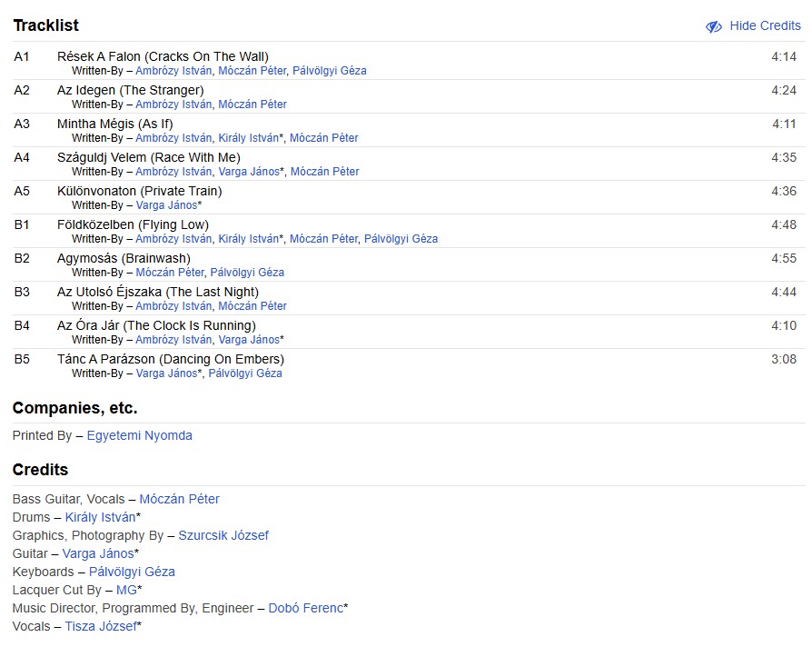This screenshot has width=812, height=647.
Task: Open the MG lacquer cut link
Action: tap(125, 590)
